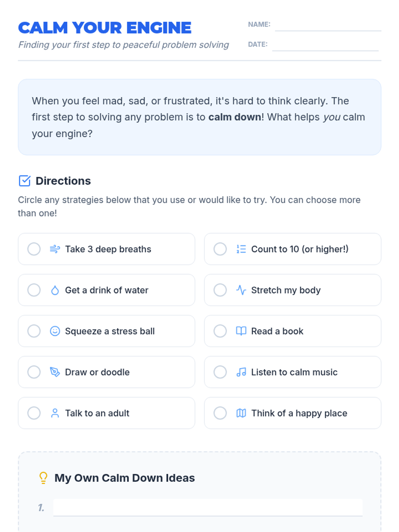Click the wind icon beside deep breaths
This screenshot has height=532, width=399.
tap(55, 249)
